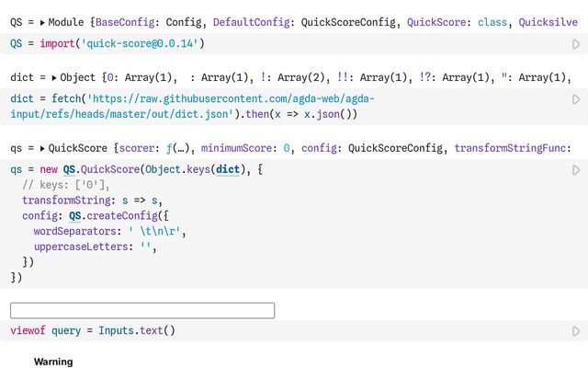This screenshot has height=368, width=588.
Task: Click the Warning heading
Action: [x=53, y=362]
